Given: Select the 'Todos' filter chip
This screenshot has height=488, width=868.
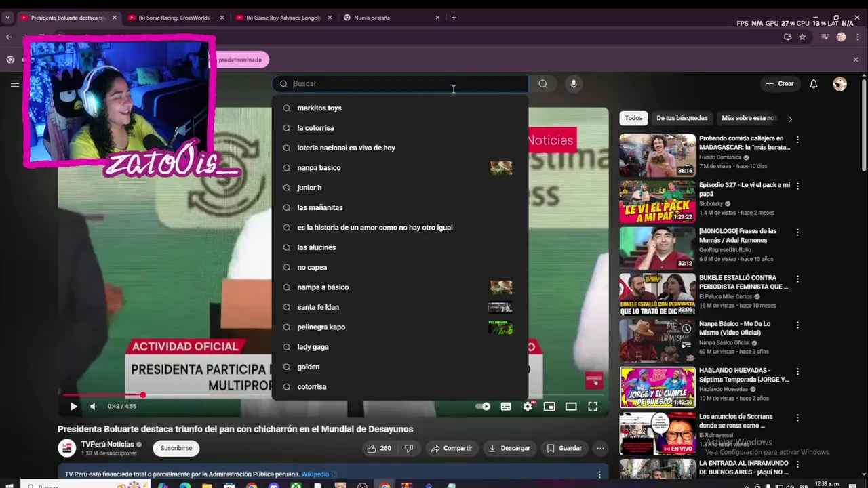Looking at the screenshot, I should pyautogui.click(x=633, y=118).
